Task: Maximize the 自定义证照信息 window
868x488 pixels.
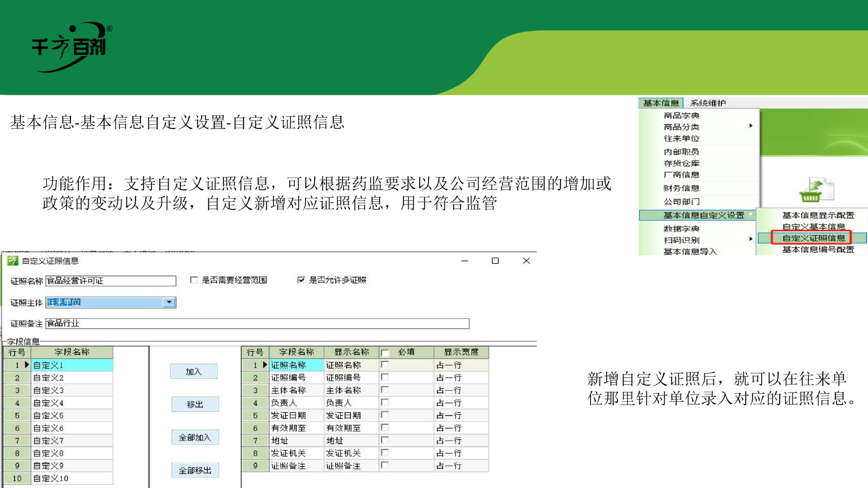Action: pos(495,261)
